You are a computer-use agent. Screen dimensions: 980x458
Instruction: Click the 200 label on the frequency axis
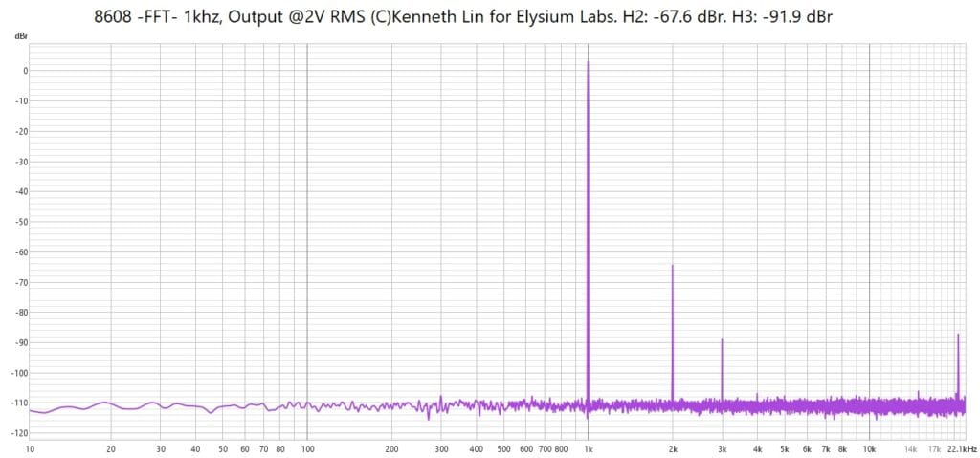pos(391,449)
